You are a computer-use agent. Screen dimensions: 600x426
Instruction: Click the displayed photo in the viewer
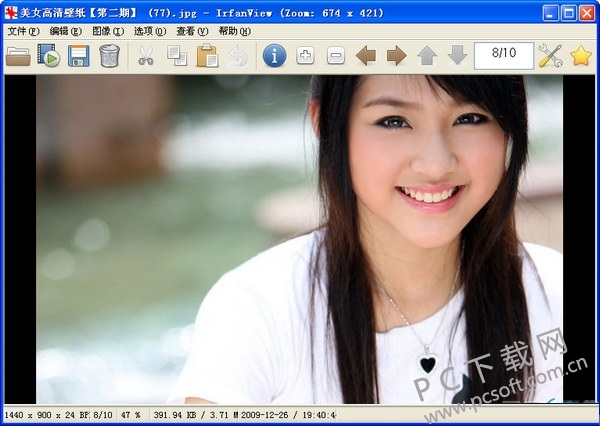[x=299, y=239]
